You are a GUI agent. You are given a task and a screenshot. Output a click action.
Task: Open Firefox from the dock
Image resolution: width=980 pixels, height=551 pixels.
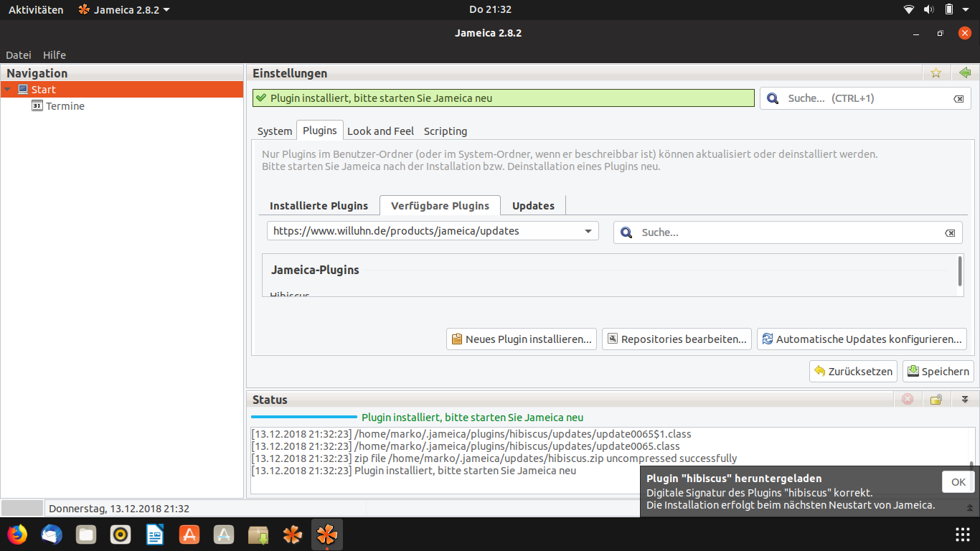tap(17, 534)
